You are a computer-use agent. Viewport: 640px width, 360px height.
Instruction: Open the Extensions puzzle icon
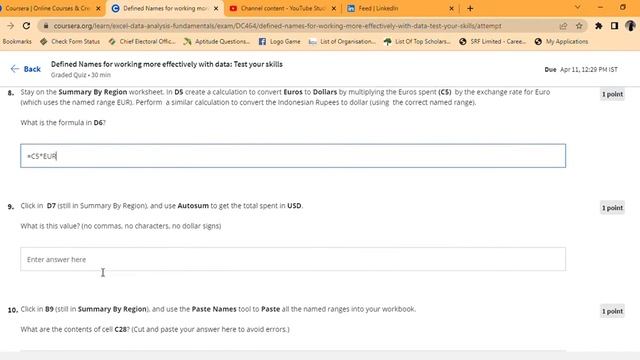[598, 26]
